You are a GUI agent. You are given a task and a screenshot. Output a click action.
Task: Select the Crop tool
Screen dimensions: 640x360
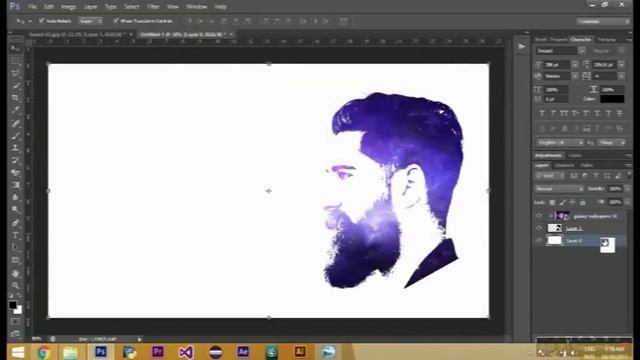coord(16,98)
